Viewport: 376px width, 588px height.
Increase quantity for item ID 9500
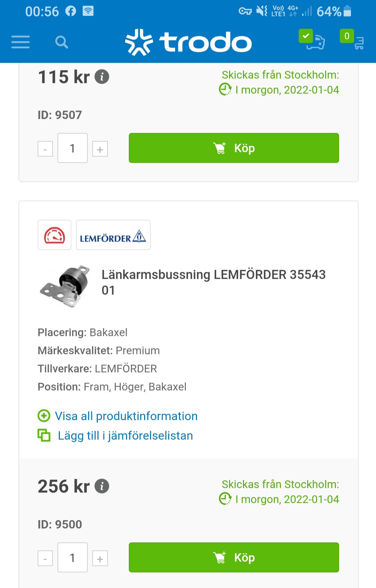point(100,558)
